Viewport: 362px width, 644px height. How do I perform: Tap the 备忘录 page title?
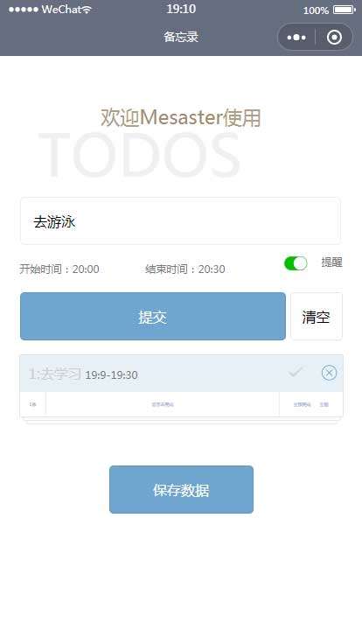[181, 37]
